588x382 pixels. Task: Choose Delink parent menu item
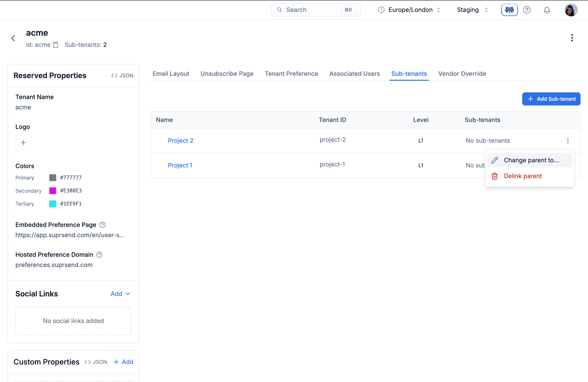[529, 176]
